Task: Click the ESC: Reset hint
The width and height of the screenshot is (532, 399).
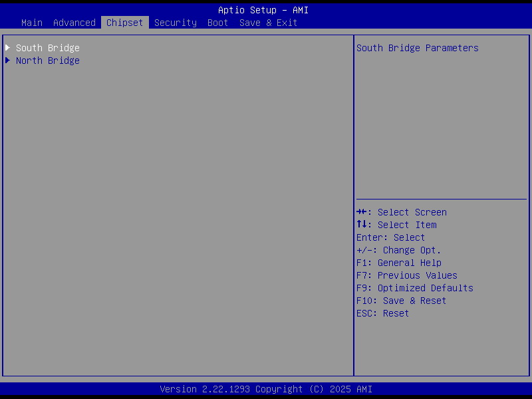Action: pos(383,313)
